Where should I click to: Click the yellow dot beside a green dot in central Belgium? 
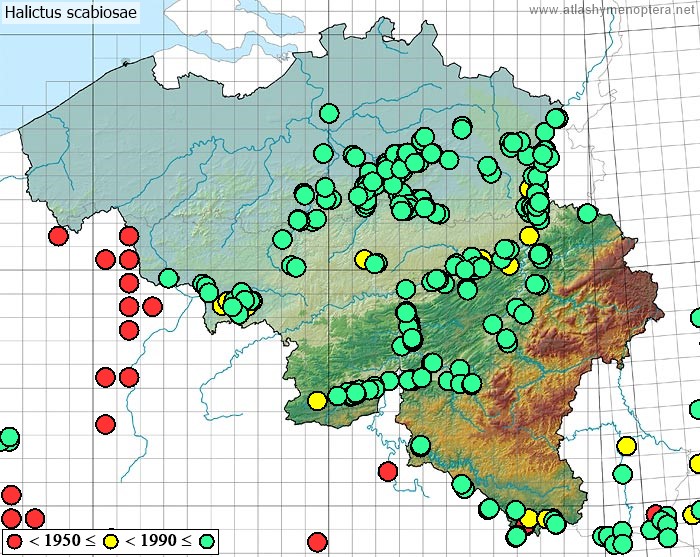[x=364, y=259]
